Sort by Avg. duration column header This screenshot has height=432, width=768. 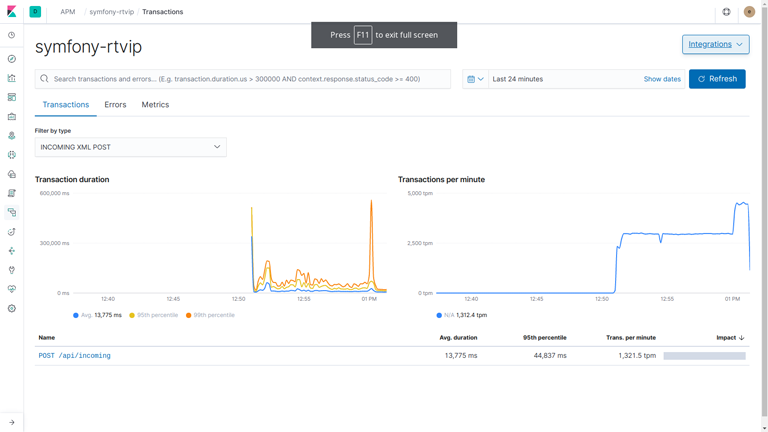point(458,337)
